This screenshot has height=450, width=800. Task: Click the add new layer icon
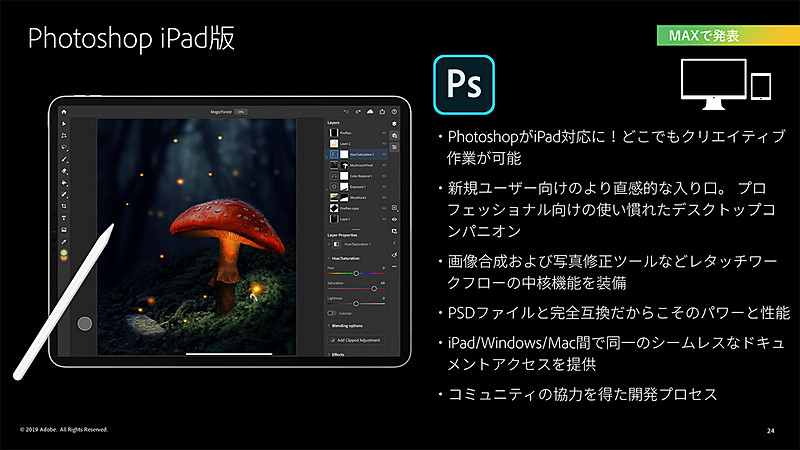pos(394,208)
